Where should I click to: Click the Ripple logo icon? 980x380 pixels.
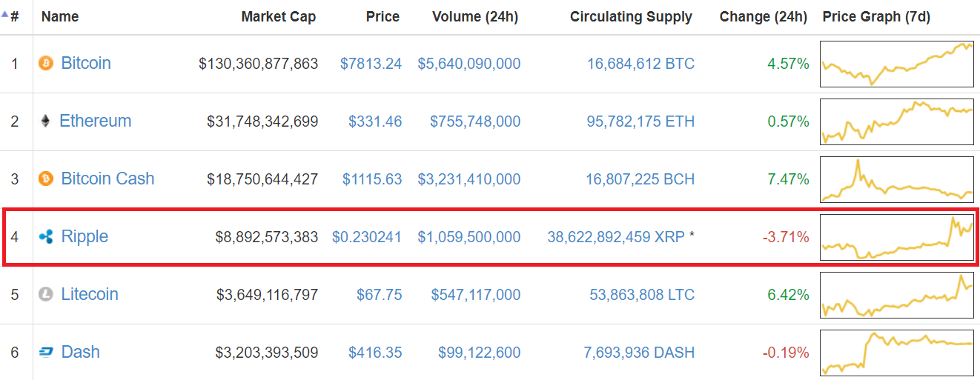pyautogui.click(x=46, y=237)
